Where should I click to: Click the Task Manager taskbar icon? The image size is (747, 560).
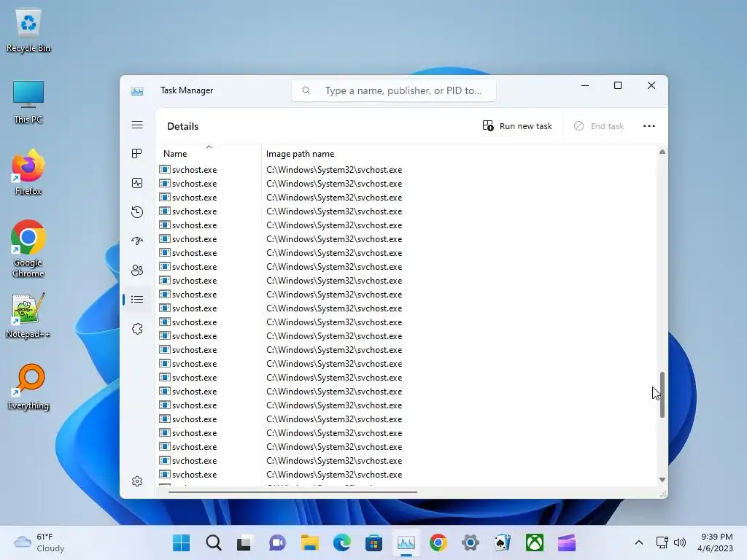(406, 542)
